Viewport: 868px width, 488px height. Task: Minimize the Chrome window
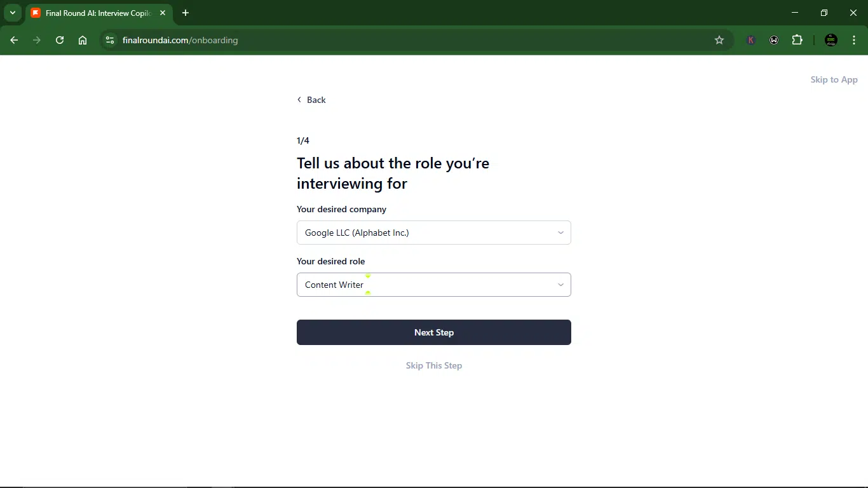pos(795,13)
